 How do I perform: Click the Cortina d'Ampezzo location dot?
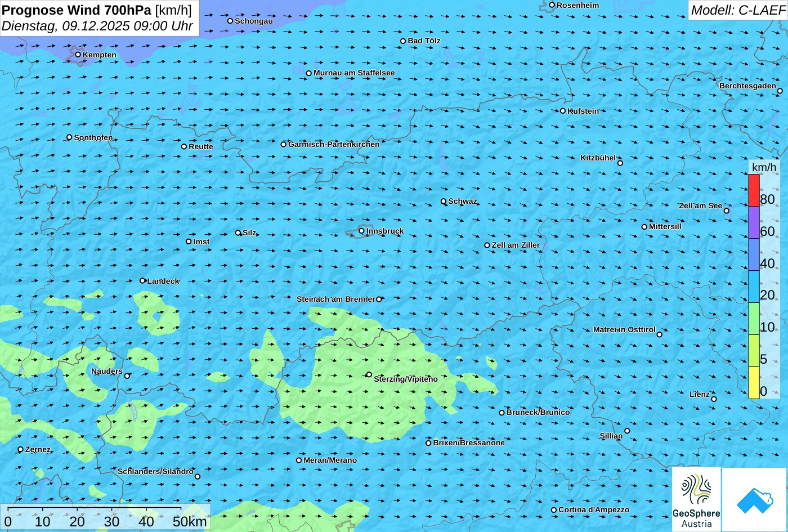[554, 510]
